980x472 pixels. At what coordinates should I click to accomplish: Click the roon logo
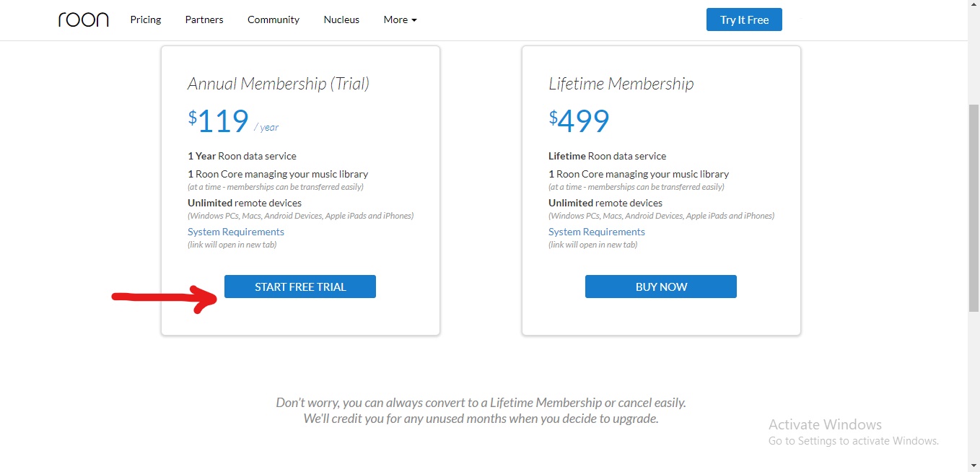83,19
